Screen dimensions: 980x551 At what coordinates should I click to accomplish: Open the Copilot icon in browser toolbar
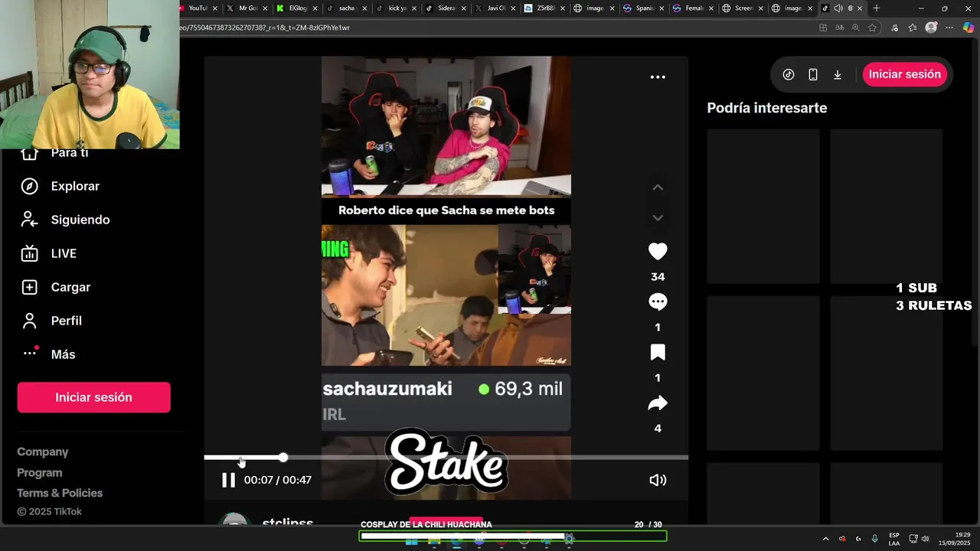[969, 28]
